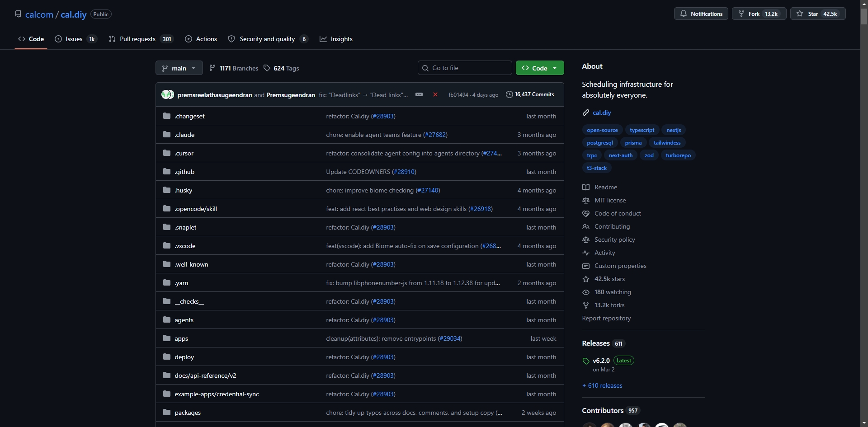
Task: Open the Code tab
Action: click(x=31, y=39)
